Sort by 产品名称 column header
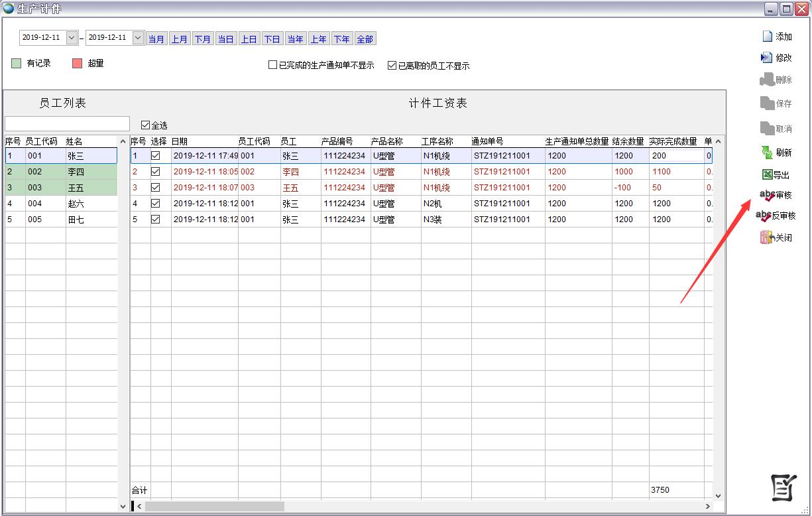The image size is (812, 516). coord(387,141)
